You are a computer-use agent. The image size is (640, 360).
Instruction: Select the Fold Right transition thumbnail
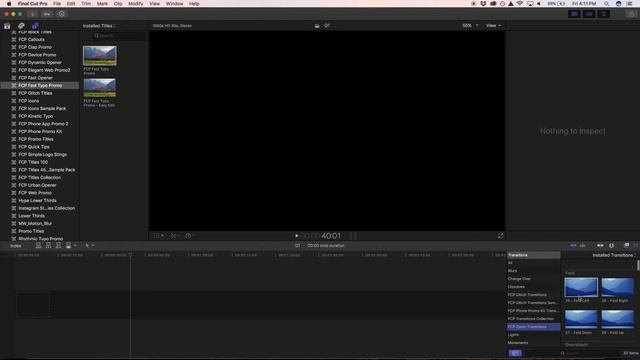pyautogui.click(x=617, y=287)
